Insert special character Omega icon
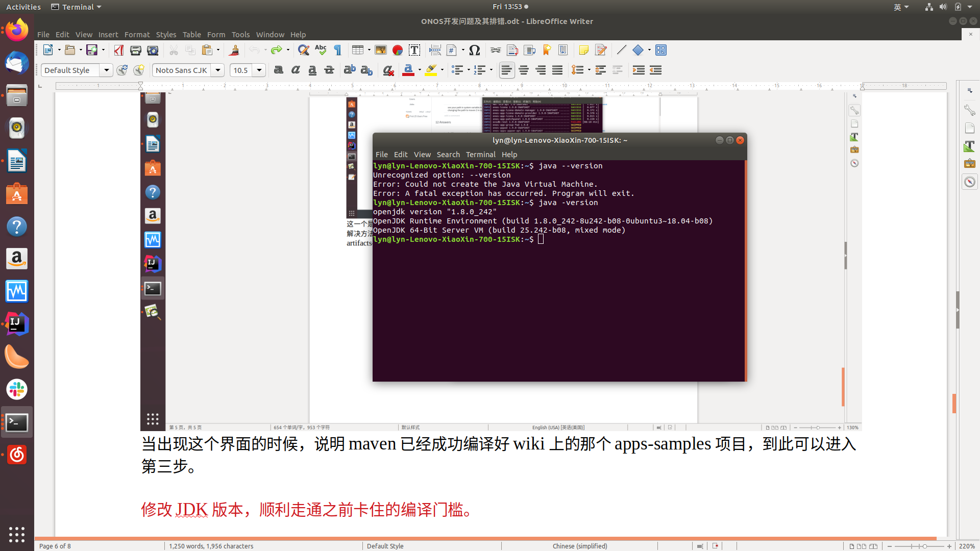 point(475,50)
